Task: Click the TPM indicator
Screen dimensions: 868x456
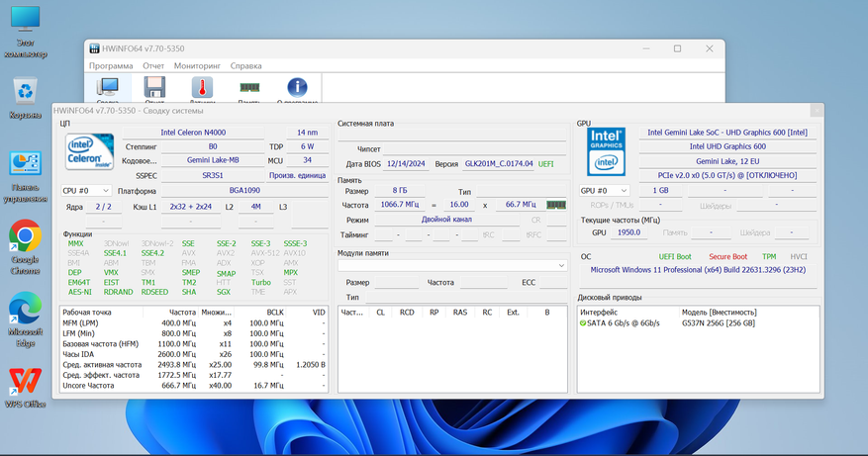Action: (x=769, y=257)
